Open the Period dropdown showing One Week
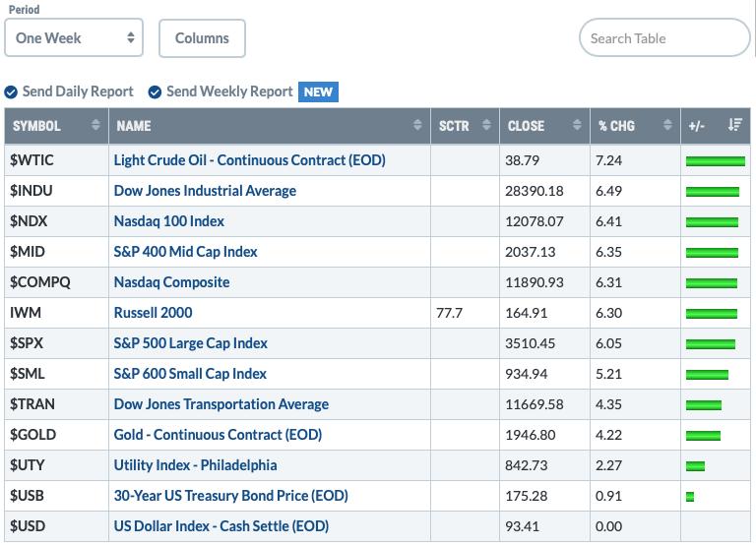The height and width of the screenshot is (546, 756). tap(74, 38)
